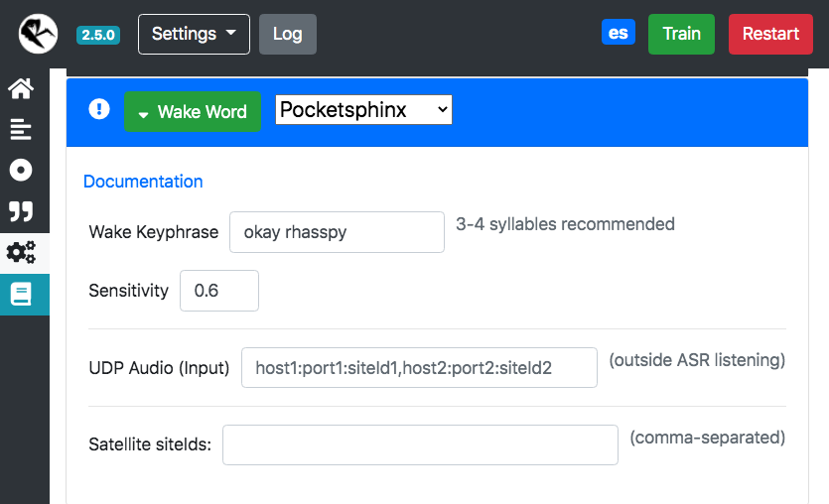The width and height of the screenshot is (829, 504).
Task: Click the exclamation warning icon
Action: click(x=99, y=109)
